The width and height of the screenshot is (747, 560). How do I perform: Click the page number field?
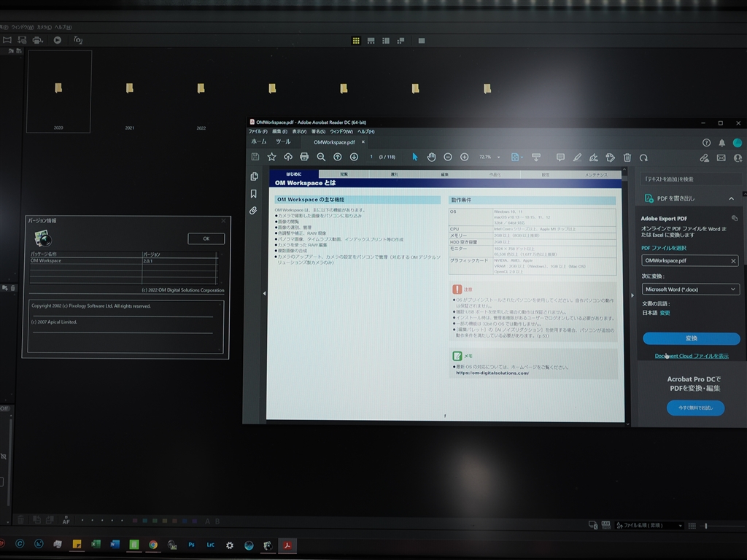tap(371, 157)
